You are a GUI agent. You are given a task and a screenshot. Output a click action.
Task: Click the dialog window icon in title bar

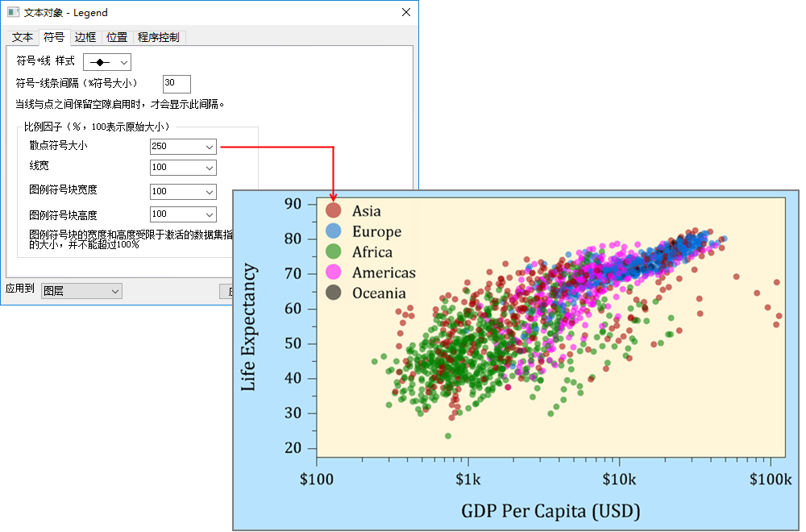tap(13, 13)
